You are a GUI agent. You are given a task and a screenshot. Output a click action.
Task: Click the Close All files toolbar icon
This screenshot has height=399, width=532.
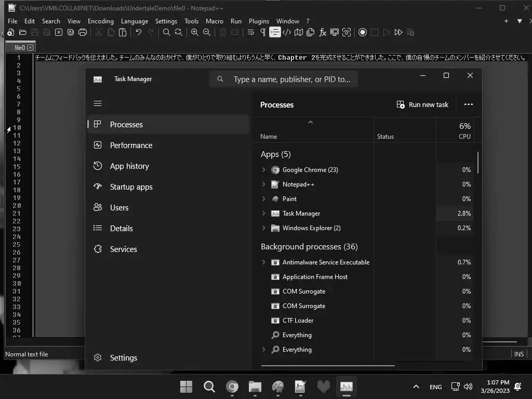point(71,32)
